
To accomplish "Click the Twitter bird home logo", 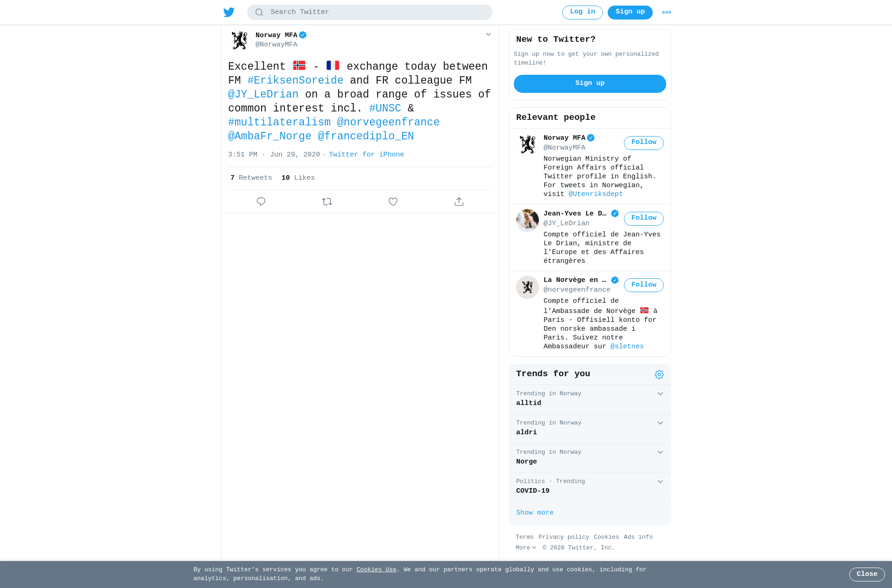I will coord(229,12).
